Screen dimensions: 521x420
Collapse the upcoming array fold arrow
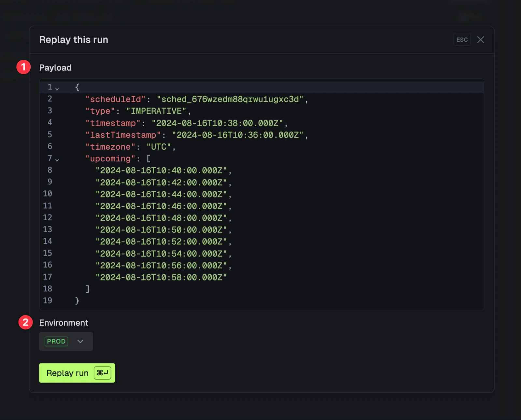point(57,160)
